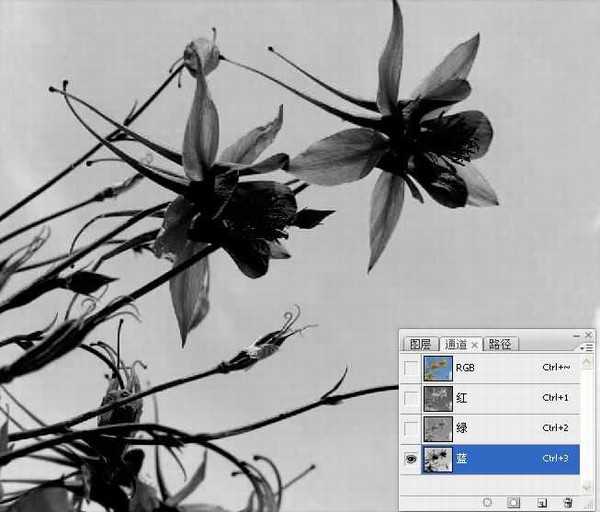Click the delete channel trash icon
600x512 pixels.
coord(568,501)
